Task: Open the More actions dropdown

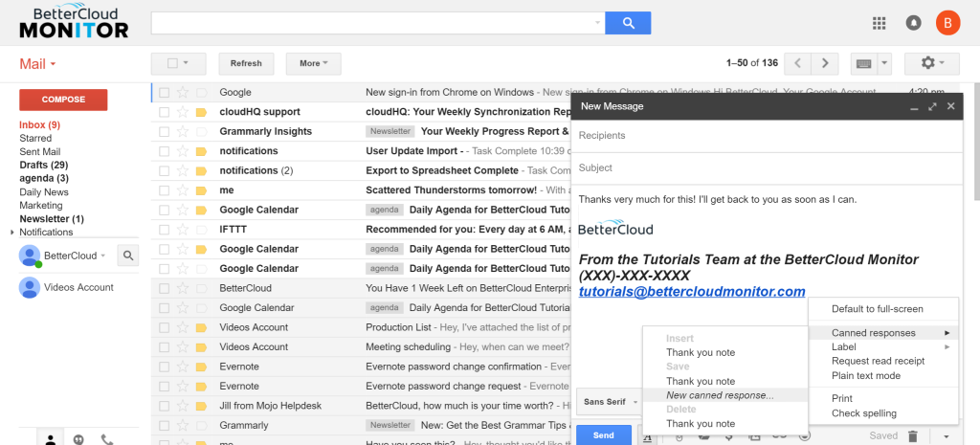Action: tap(313, 63)
